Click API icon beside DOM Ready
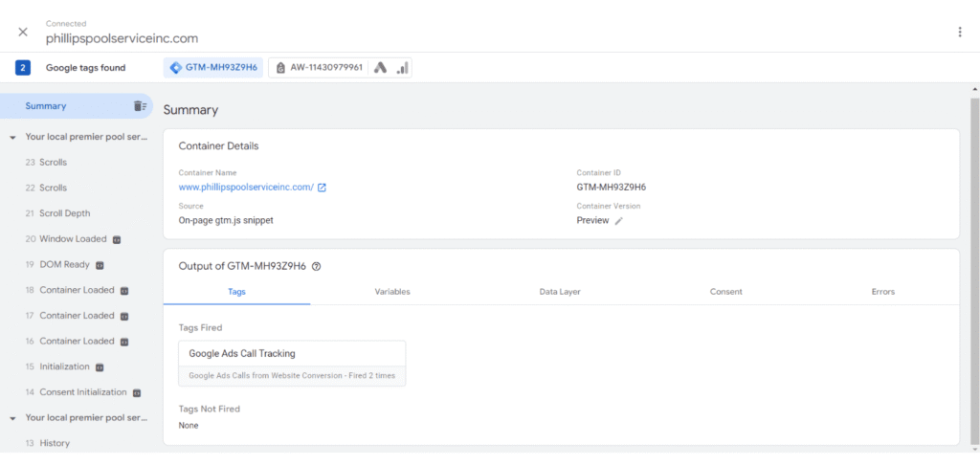Screen dimensions: 980x466 (100, 265)
